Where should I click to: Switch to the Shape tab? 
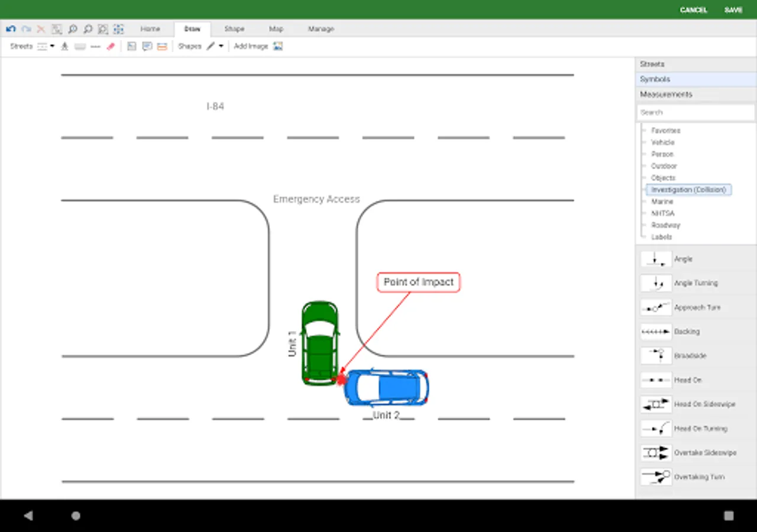click(x=234, y=29)
